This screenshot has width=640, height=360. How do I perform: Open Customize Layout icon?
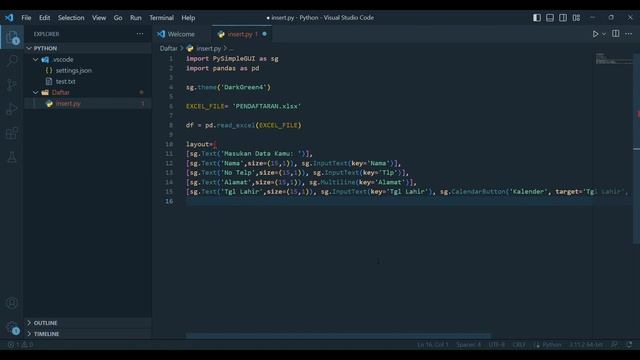click(x=576, y=18)
